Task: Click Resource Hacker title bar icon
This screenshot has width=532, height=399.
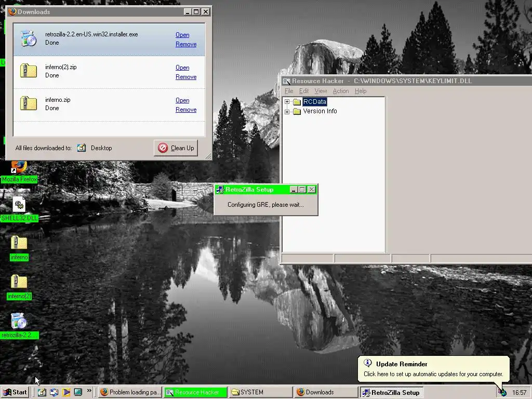Action: (x=287, y=81)
